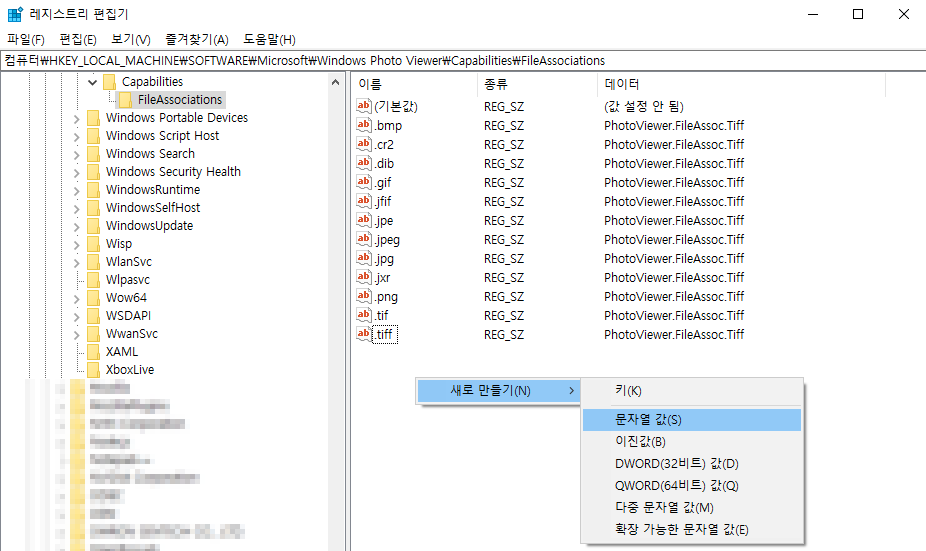Click the ab icon next to .jpeg

click(364, 239)
